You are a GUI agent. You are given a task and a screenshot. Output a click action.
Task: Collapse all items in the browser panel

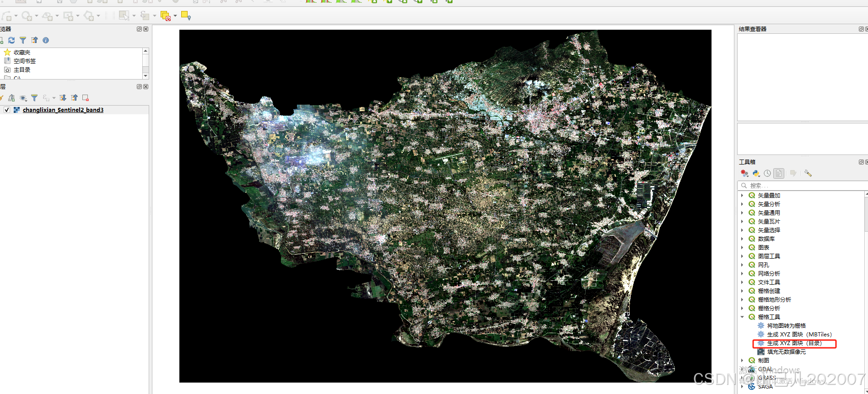coord(34,40)
